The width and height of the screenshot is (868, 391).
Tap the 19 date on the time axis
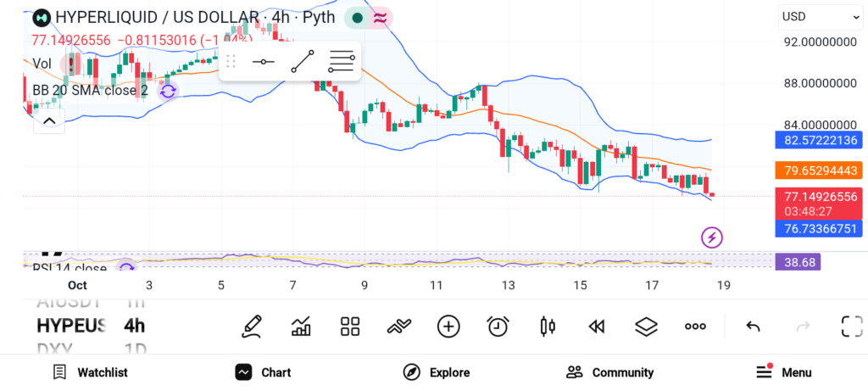(724, 285)
